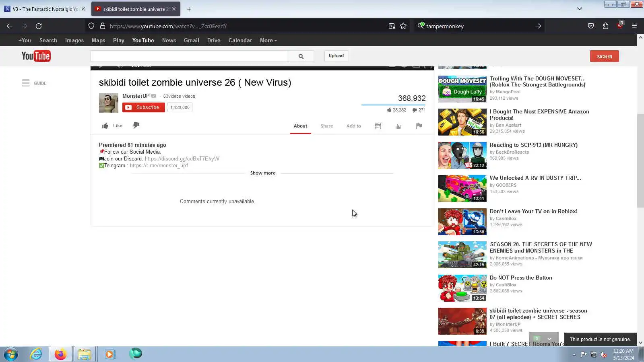Viewport: 644px width, 362px height.
Task: Open We Unlocked A RV video thumbnail
Action: click(462, 188)
